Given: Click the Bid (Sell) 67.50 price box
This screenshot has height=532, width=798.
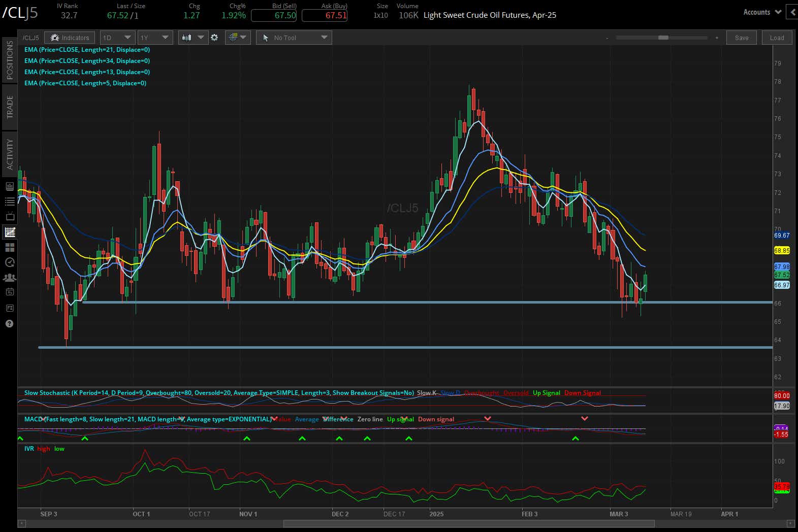Looking at the screenshot, I should coord(274,15).
